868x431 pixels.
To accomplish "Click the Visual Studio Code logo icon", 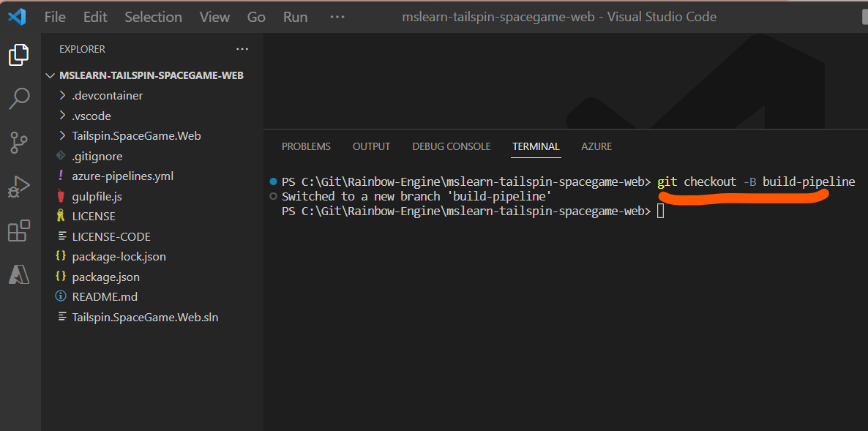I will point(17,17).
